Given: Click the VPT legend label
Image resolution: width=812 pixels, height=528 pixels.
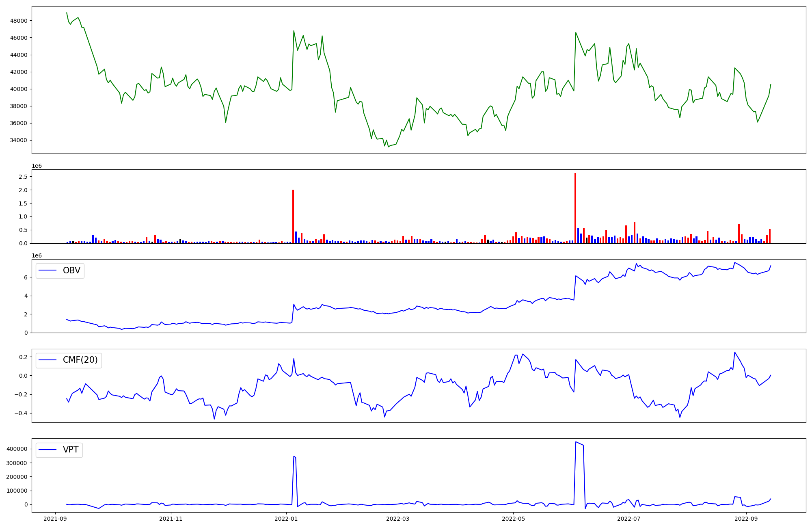Looking at the screenshot, I should pos(71,450).
